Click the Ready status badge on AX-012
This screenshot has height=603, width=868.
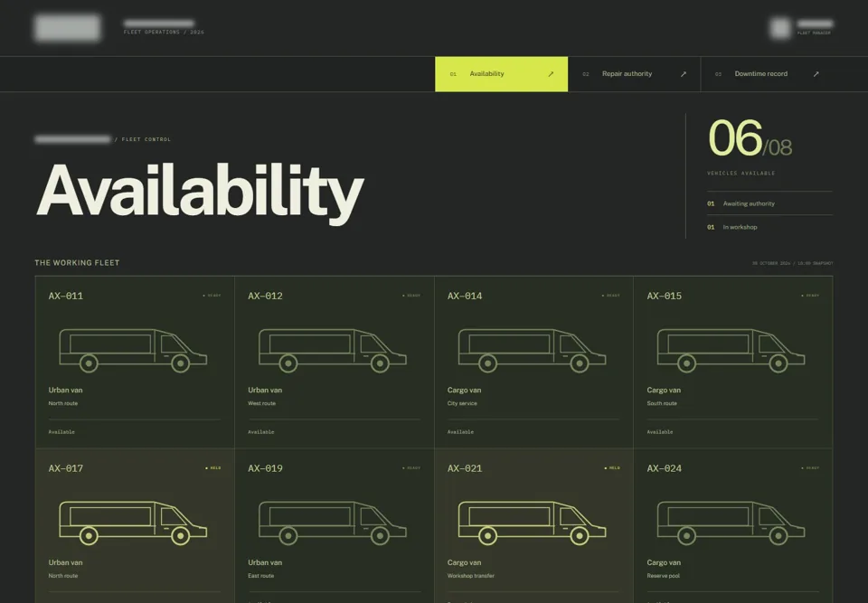(411, 296)
